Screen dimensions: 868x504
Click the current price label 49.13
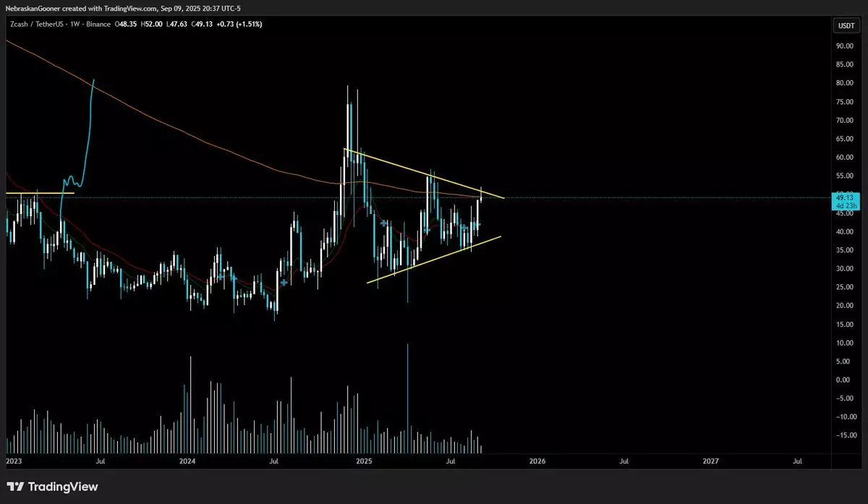pyautogui.click(x=844, y=197)
